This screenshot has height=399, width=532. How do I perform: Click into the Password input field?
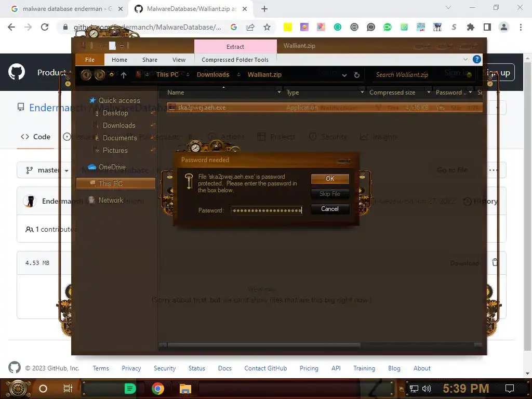pyautogui.click(x=267, y=210)
